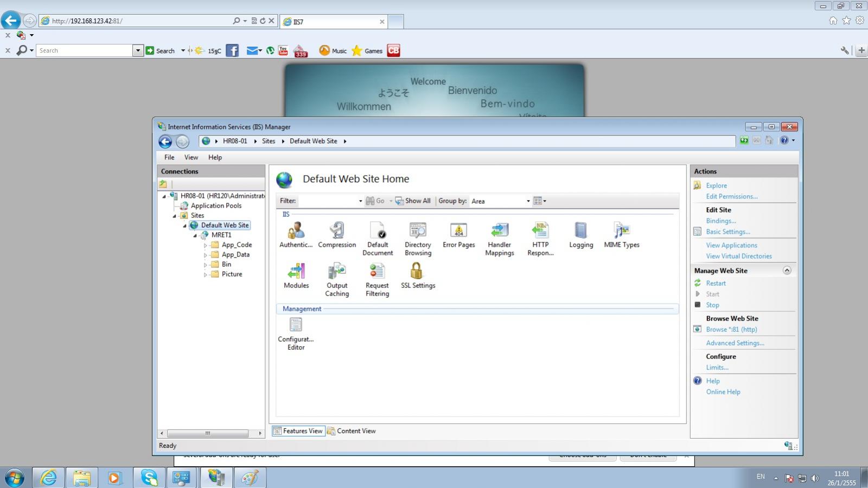Click Edit Permissions link
Screen dimensions: 868x488
(732, 196)
